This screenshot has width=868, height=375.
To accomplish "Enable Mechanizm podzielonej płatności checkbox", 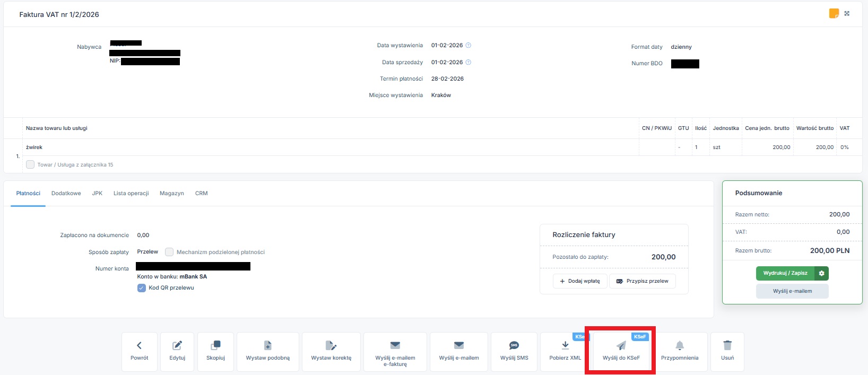I will (x=169, y=252).
